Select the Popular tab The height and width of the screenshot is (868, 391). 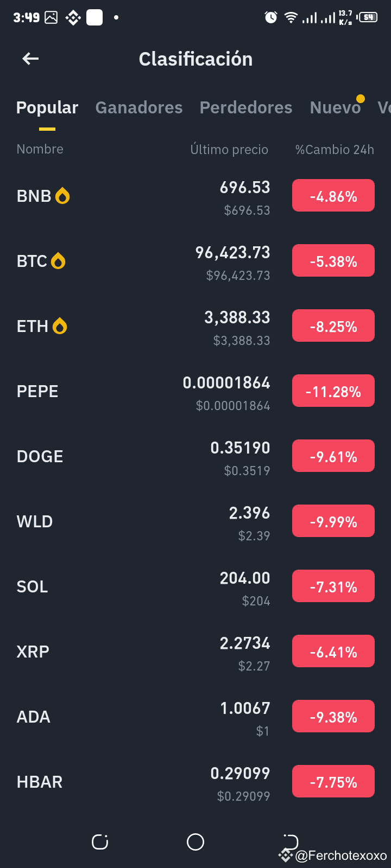pos(47,107)
